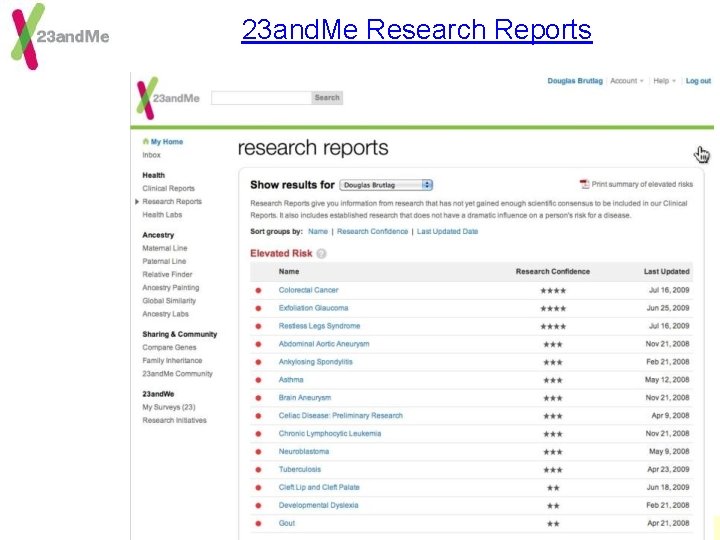
Task: Sort groups by Last Updated Date
Action: (447, 231)
